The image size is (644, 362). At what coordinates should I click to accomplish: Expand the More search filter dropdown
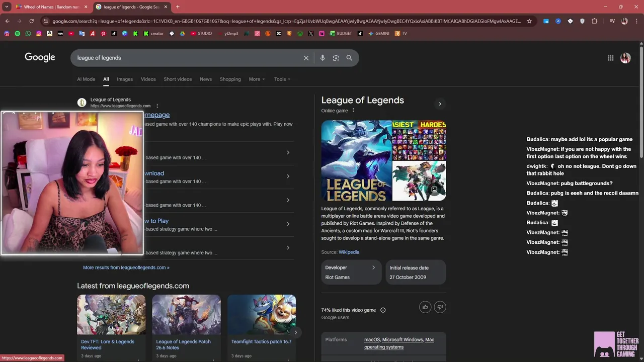coord(257,79)
